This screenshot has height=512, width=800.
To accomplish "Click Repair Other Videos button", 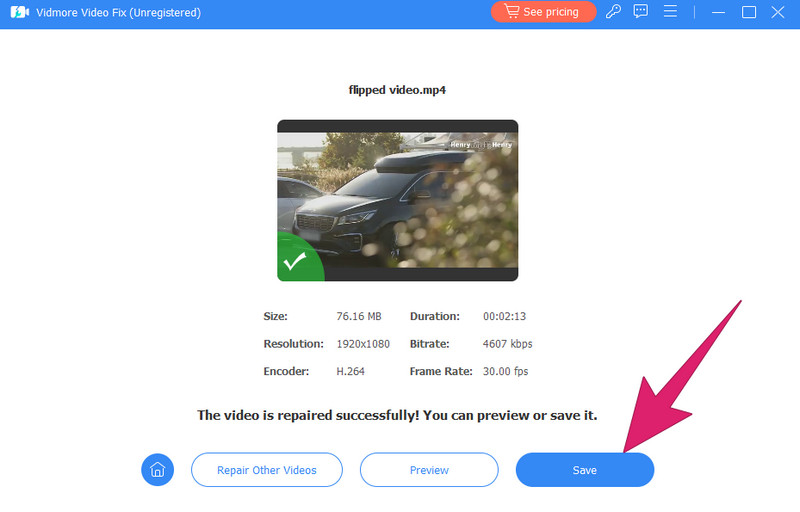I will (x=267, y=470).
